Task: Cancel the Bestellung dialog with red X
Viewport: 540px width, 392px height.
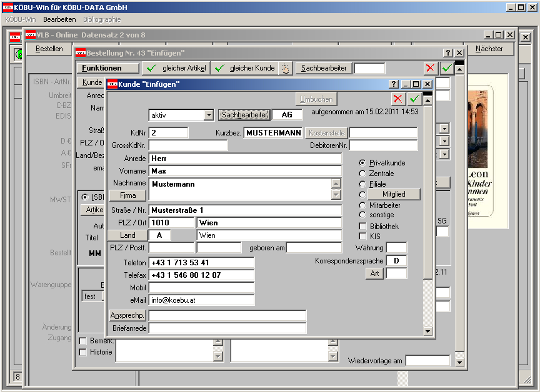Action: point(430,68)
